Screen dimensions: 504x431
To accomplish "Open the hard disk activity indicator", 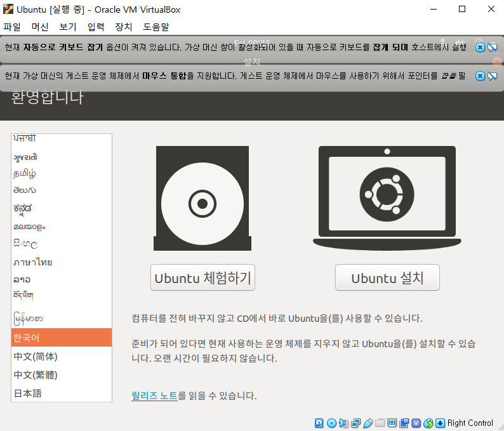I will click(319, 423).
